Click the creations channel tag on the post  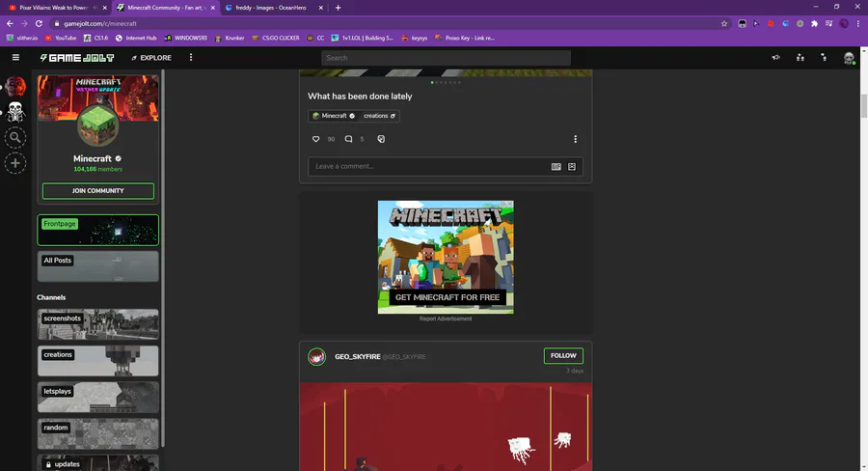pyautogui.click(x=379, y=116)
